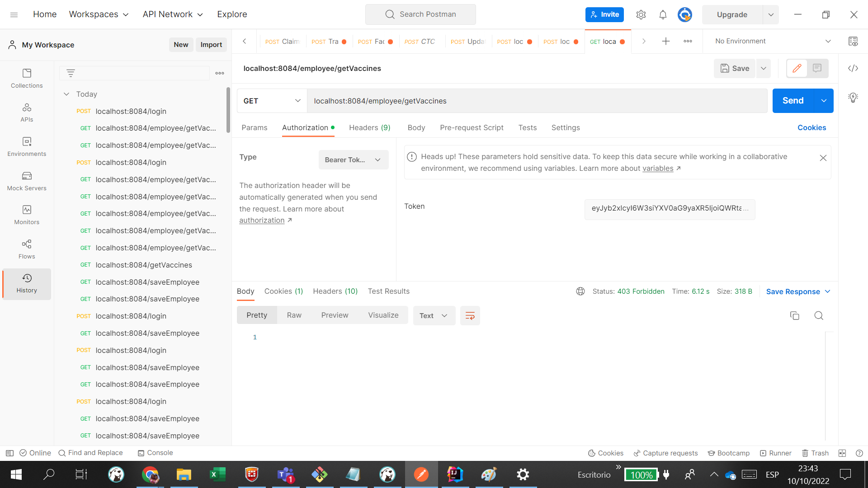Open the code snippet panel
Viewport: 868px width, 488px height.
[x=854, y=68]
